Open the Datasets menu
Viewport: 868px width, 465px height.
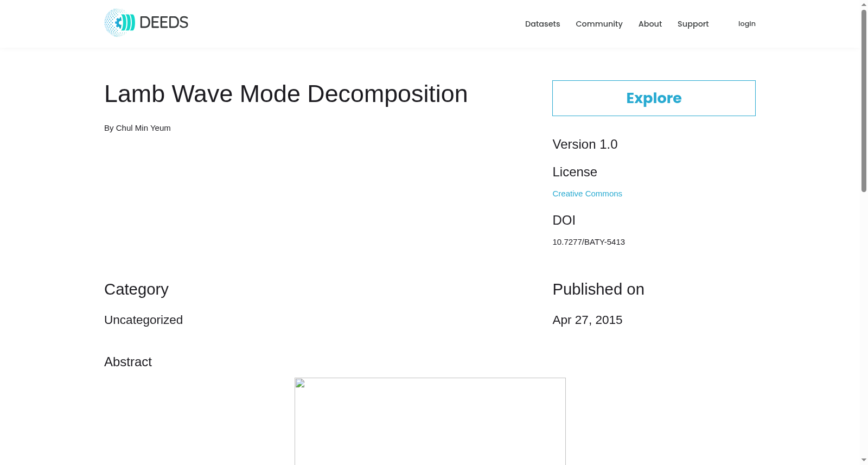pyautogui.click(x=542, y=24)
